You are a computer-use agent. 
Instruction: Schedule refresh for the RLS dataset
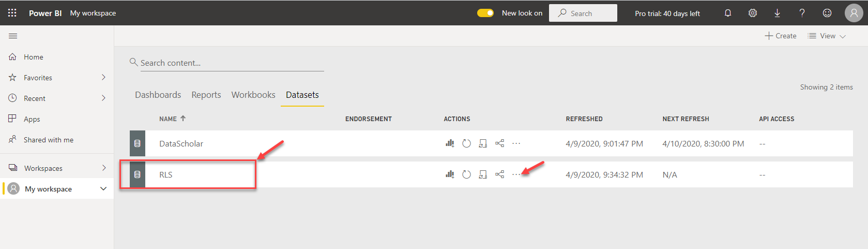[x=483, y=174]
